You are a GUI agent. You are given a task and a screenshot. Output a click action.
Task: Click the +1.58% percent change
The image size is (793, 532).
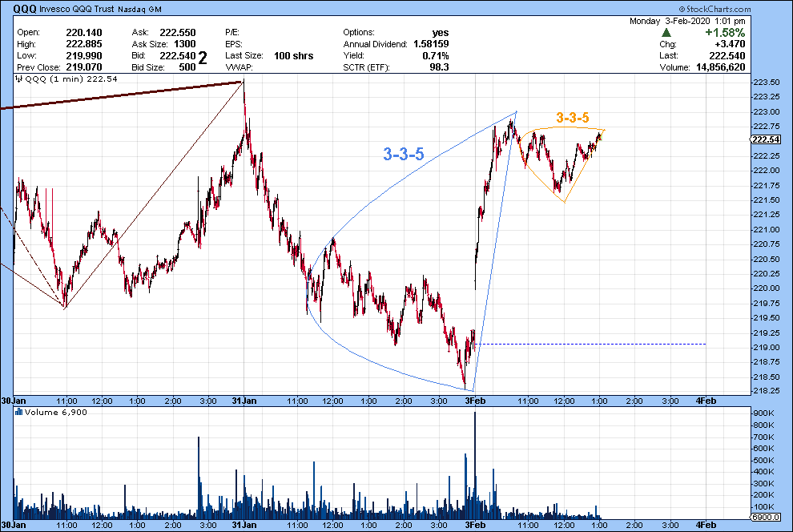click(x=725, y=32)
